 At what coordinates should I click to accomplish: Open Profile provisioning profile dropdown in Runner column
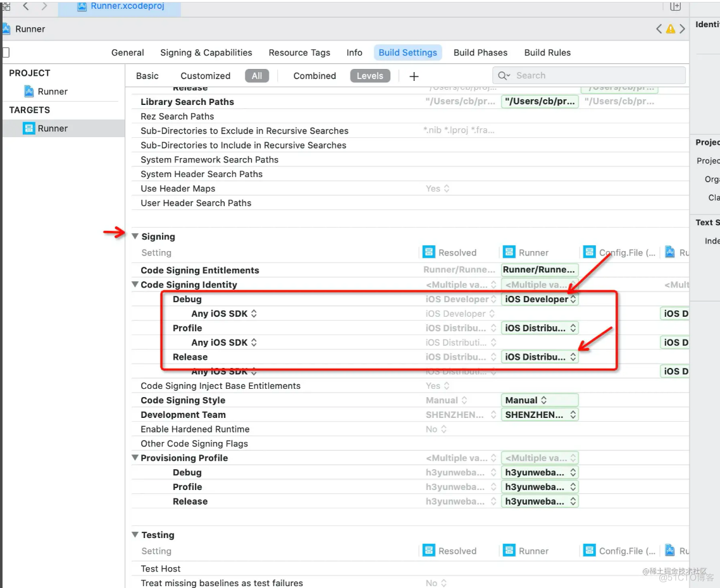click(x=540, y=487)
